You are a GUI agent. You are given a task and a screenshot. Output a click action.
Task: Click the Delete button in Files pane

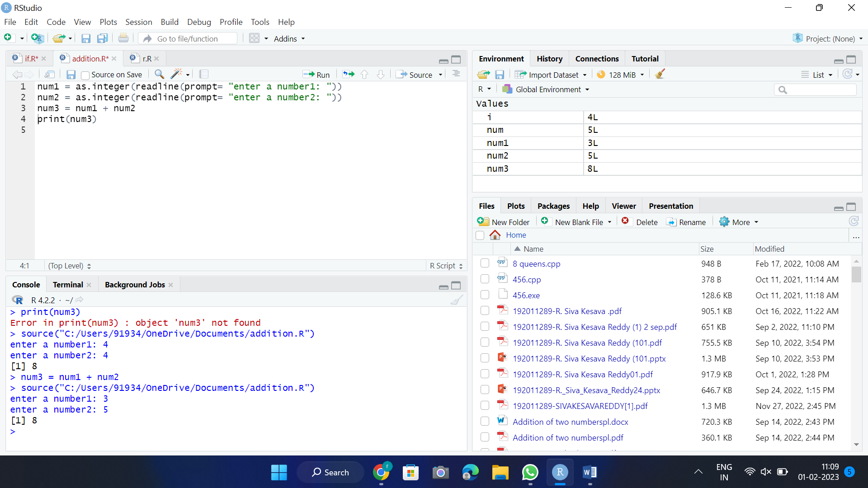pos(640,222)
